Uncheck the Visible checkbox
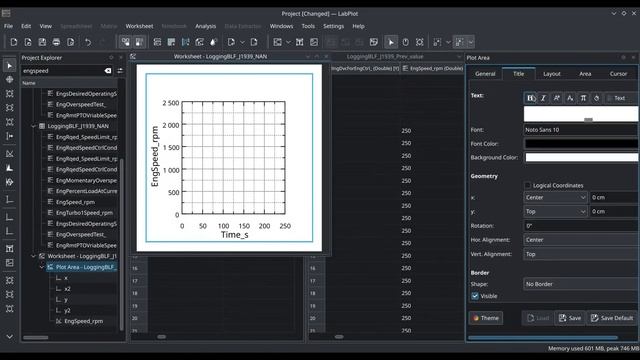Viewport: 640px width, 360px height. click(475, 296)
